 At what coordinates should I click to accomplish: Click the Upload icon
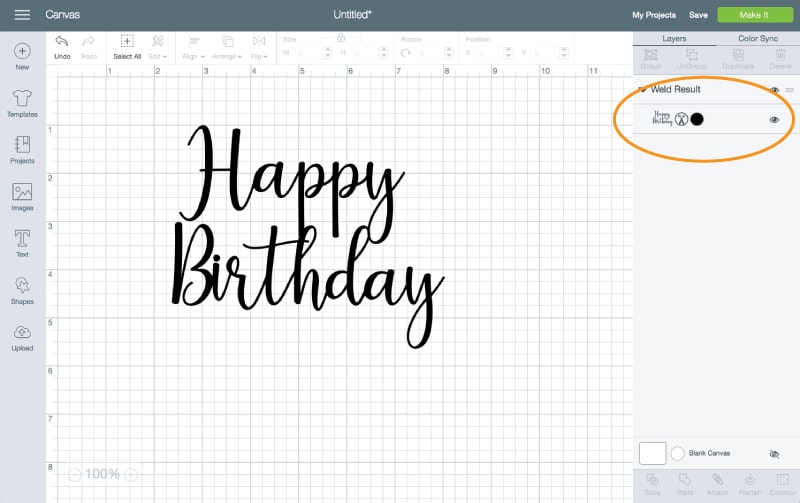click(x=22, y=333)
